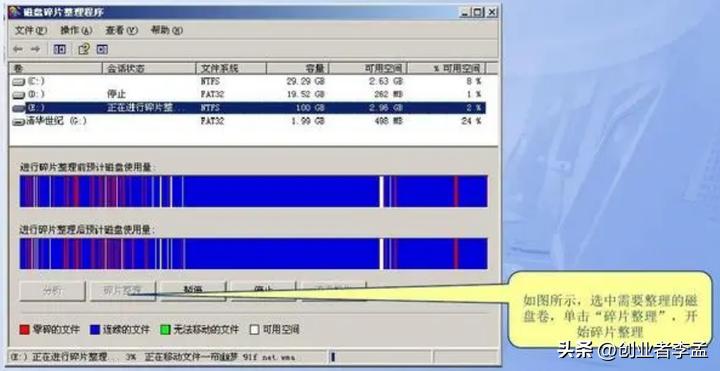Click the 进行碎片整理前预计磁盘使用量 label
Image resolution: width=720 pixels, height=371 pixels.
87,168
